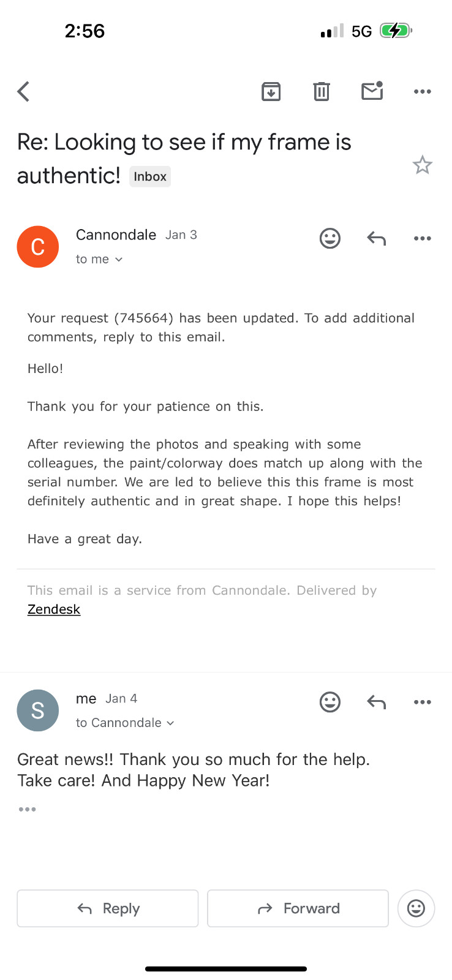Expand the 'to me' recipient details

coord(99,259)
